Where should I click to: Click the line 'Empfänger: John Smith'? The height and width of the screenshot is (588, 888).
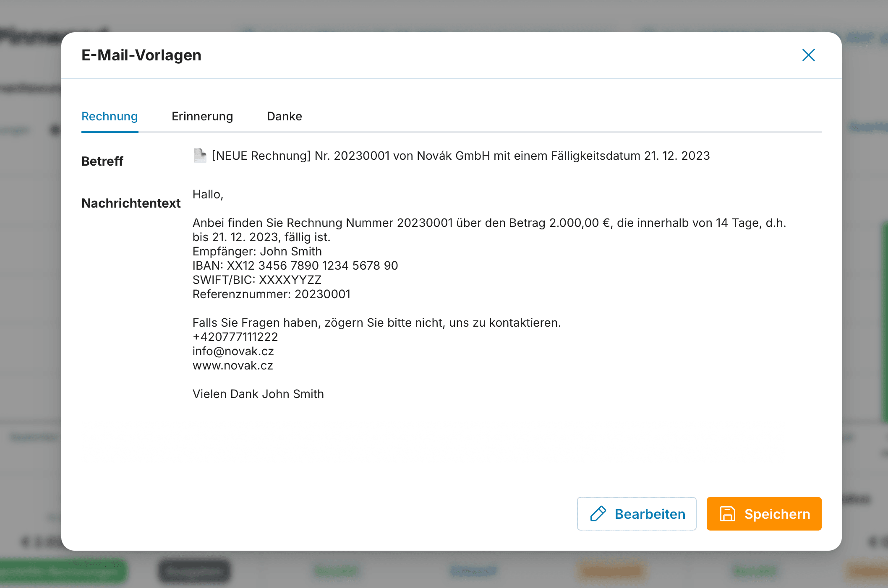pyautogui.click(x=257, y=251)
